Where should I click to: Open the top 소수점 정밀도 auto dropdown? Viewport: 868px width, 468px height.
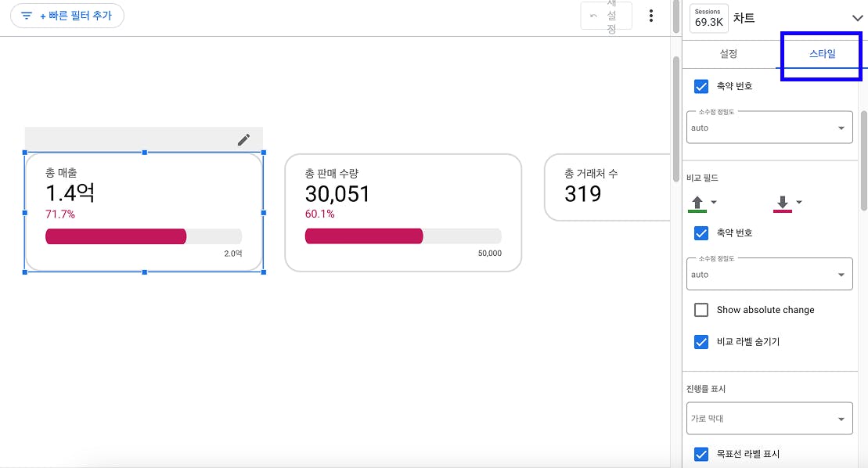coord(769,128)
